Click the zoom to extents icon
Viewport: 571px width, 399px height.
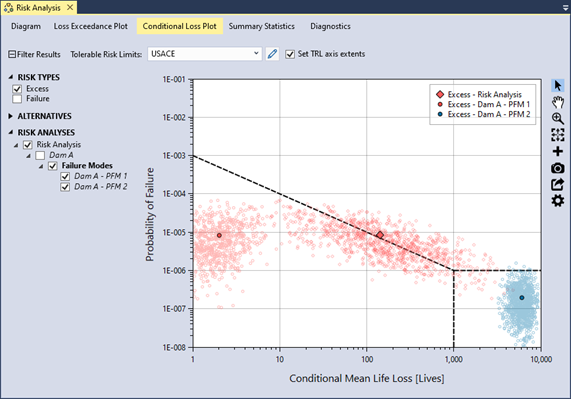click(558, 135)
